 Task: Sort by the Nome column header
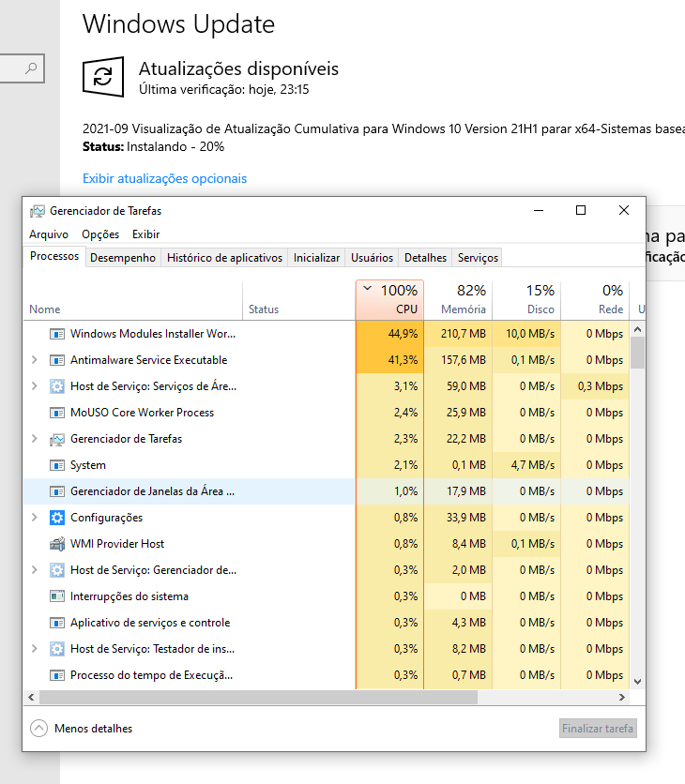coord(133,300)
